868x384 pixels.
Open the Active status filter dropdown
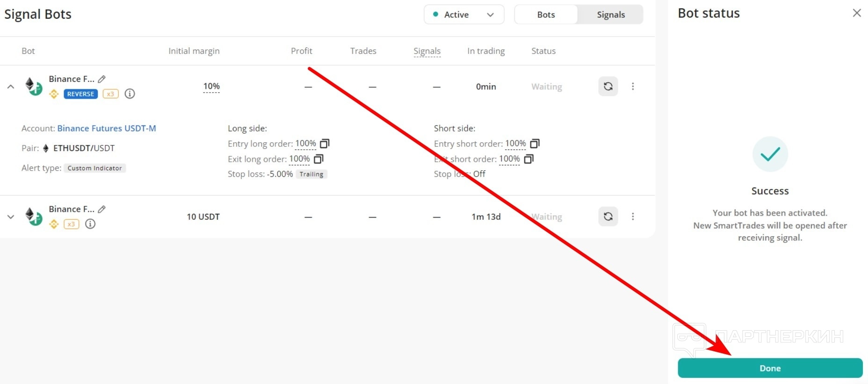point(464,14)
